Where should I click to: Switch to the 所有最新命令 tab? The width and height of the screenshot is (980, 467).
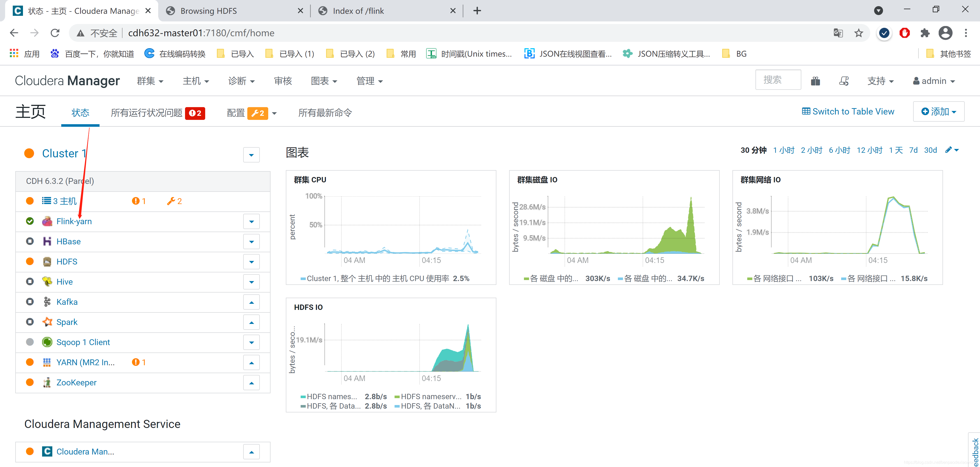coord(325,113)
